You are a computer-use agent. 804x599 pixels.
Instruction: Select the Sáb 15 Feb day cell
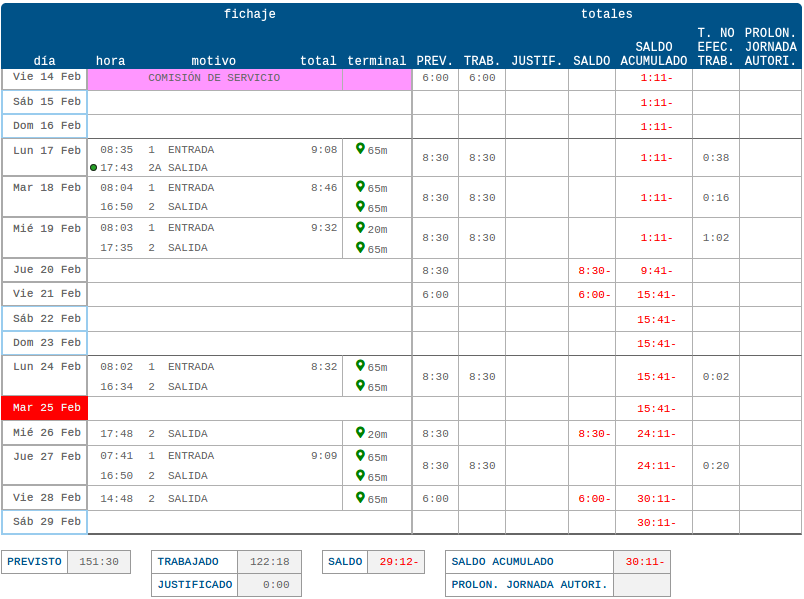pos(45,102)
